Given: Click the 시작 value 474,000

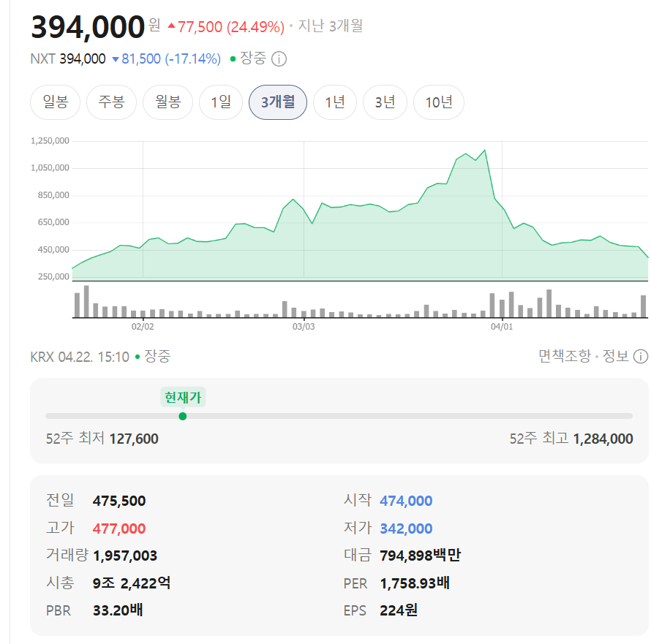Looking at the screenshot, I should pos(406,501).
